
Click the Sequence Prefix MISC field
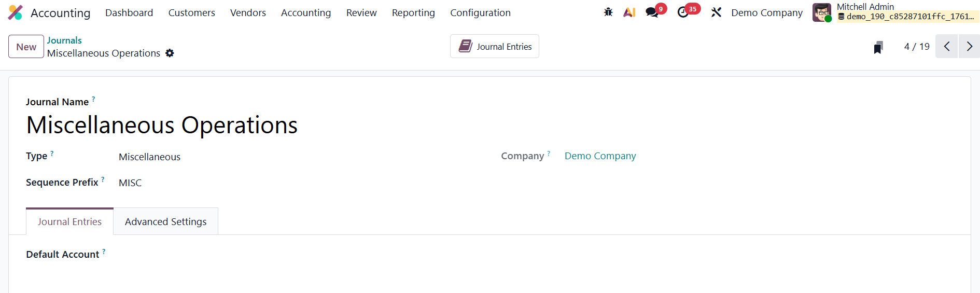click(x=130, y=183)
